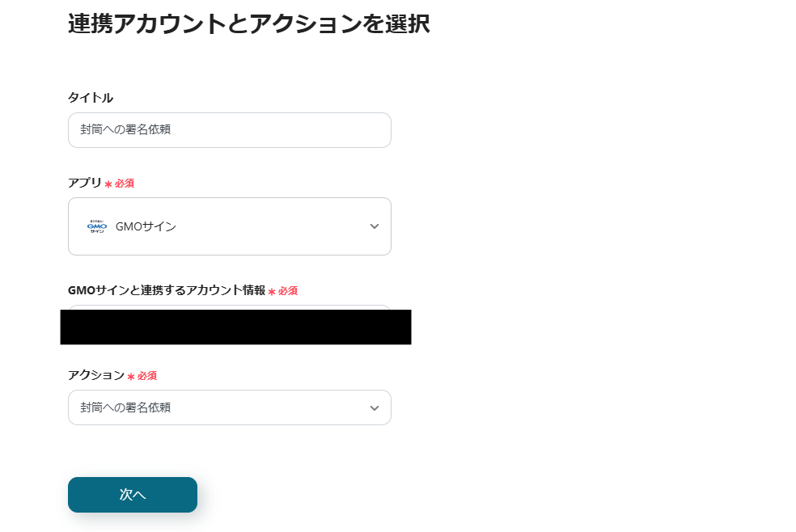
Task: Click the GMOサイン app logo icon
Action: click(x=96, y=226)
